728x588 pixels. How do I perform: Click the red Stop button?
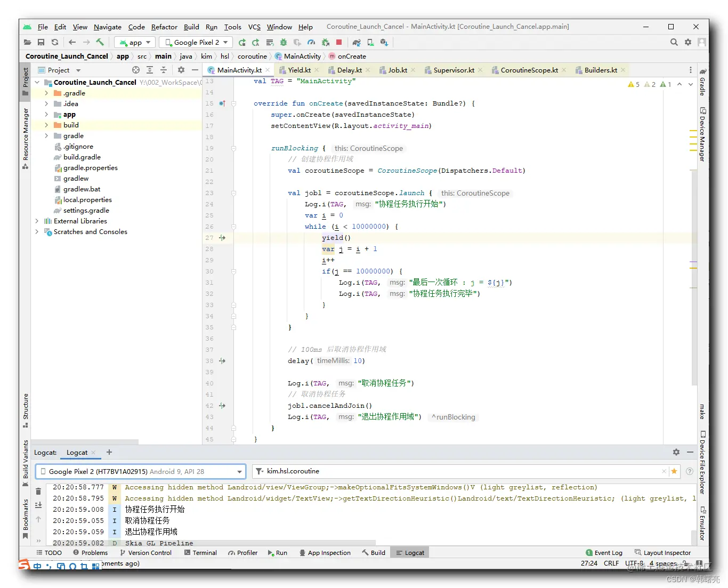(x=339, y=42)
